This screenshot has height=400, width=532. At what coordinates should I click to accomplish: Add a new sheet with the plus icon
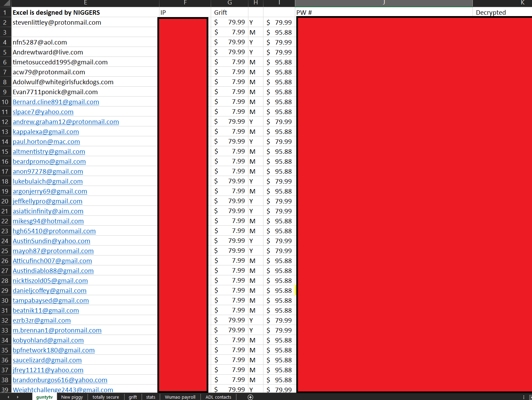point(250,397)
